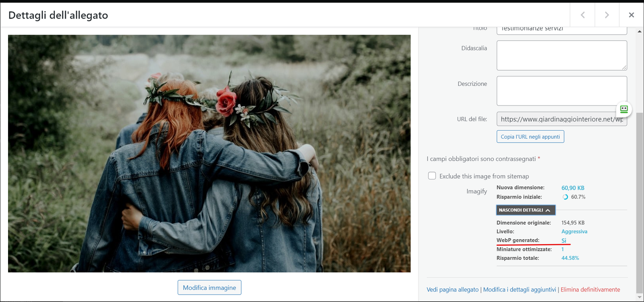Click the Livello label
The image size is (644, 302).
(x=505, y=232)
